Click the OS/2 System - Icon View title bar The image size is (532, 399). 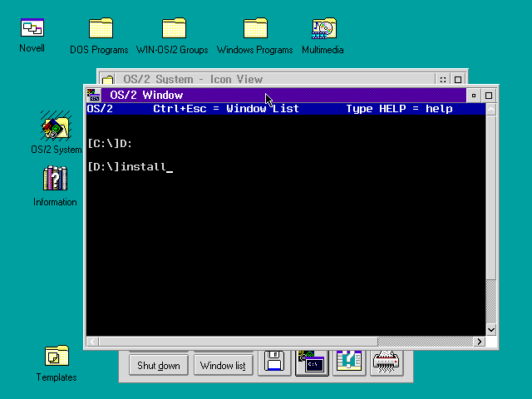(x=275, y=80)
